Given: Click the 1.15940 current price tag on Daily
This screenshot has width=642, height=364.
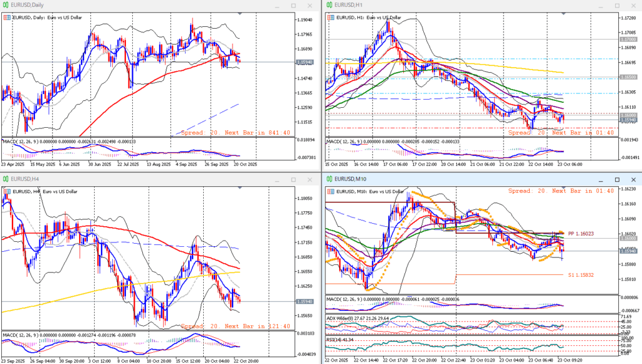Looking at the screenshot, I should [305, 63].
